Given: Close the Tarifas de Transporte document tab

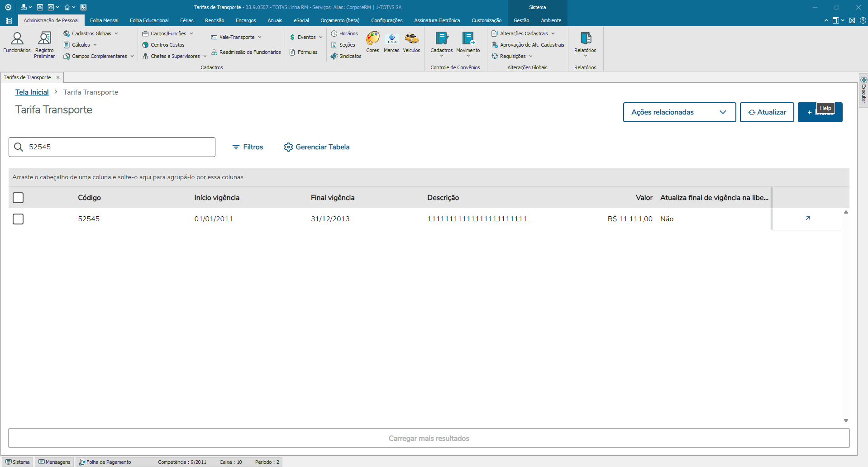Looking at the screenshot, I should [x=58, y=77].
